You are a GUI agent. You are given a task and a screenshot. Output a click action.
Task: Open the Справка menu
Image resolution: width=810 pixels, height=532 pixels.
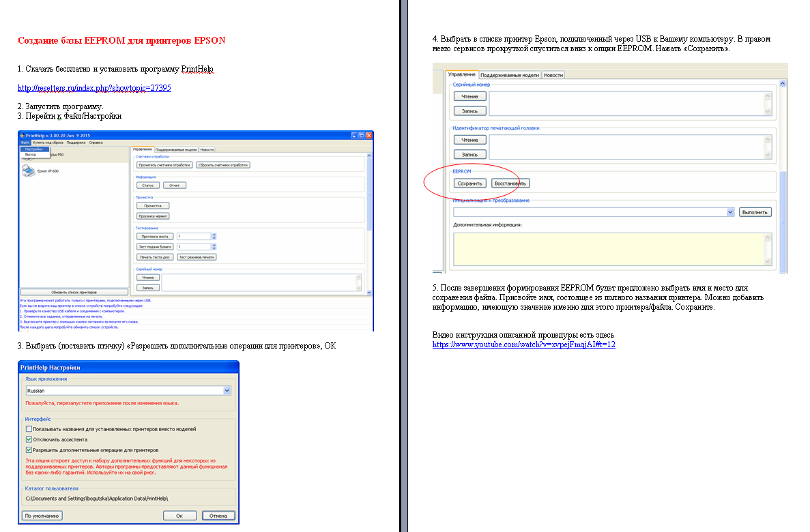coord(96,143)
